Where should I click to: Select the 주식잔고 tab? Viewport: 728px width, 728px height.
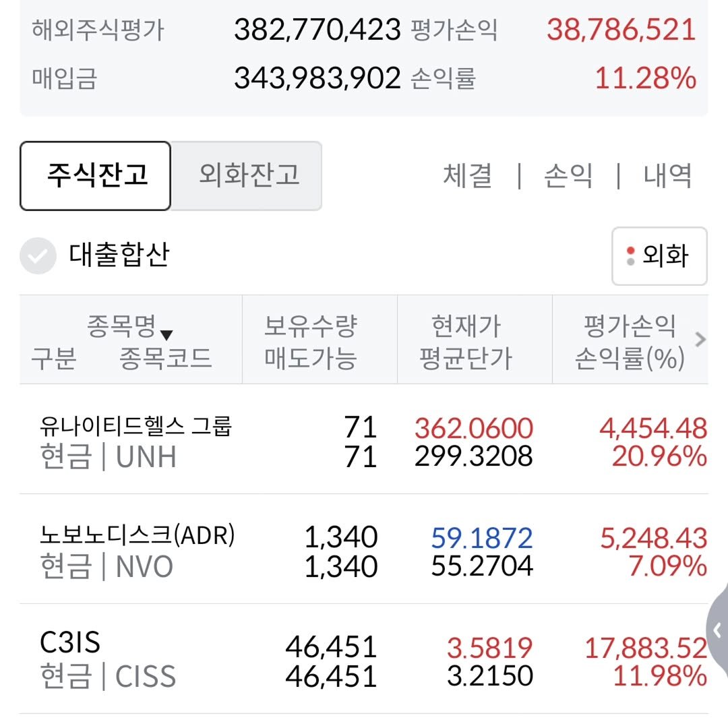tap(96, 176)
